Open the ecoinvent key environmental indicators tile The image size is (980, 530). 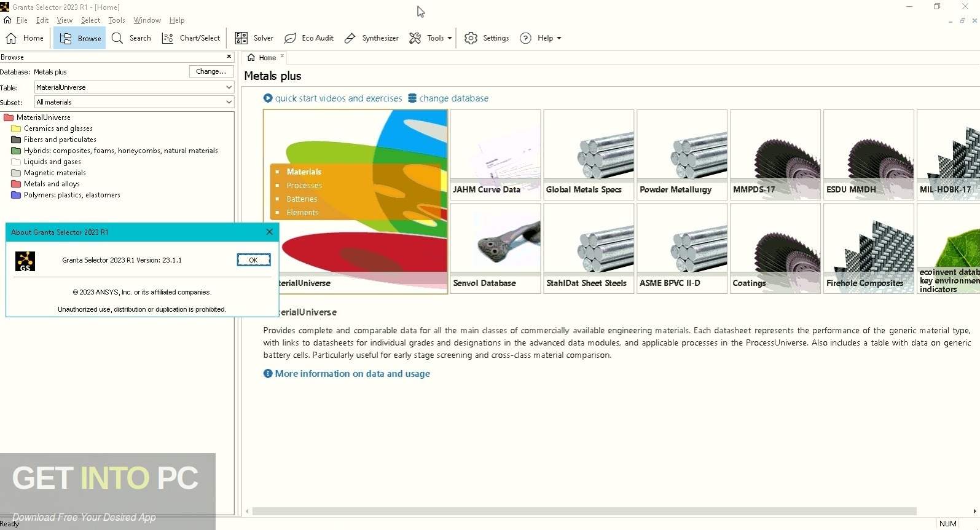coord(949,248)
